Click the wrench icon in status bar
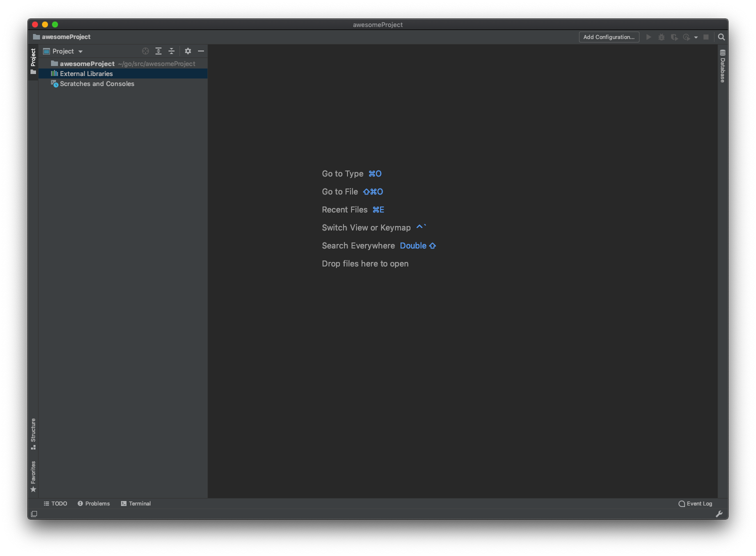Viewport: 756px width, 556px height. [x=719, y=514]
